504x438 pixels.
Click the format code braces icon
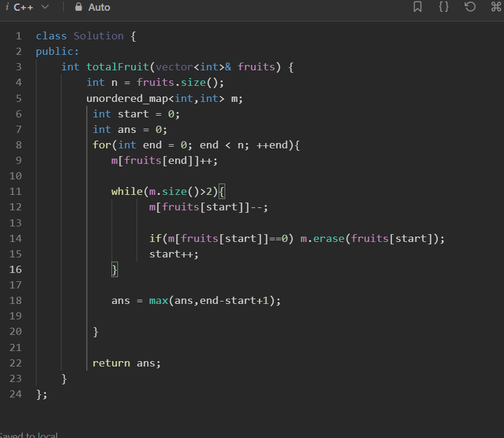pyautogui.click(x=444, y=7)
